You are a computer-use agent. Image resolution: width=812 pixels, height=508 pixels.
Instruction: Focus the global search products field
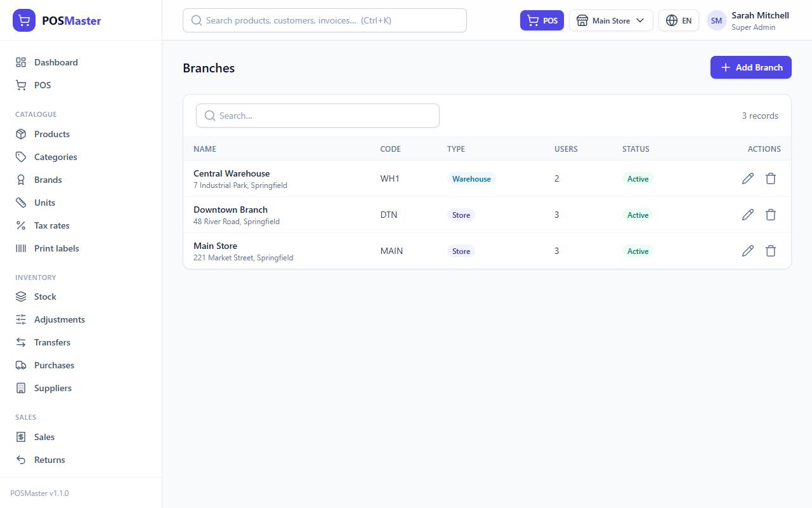tap(325, 20)
